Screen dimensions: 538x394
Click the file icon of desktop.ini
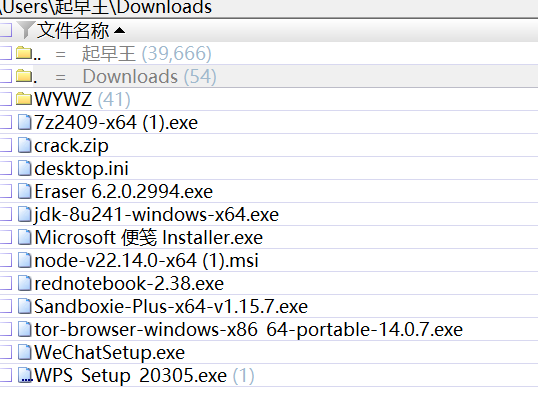[x=24, y=168]
